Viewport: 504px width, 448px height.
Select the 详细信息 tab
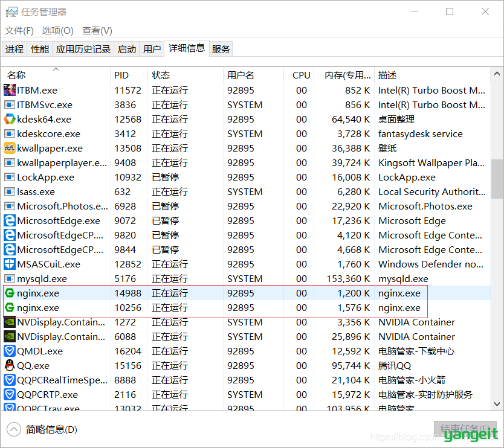[x=187, y=48]
